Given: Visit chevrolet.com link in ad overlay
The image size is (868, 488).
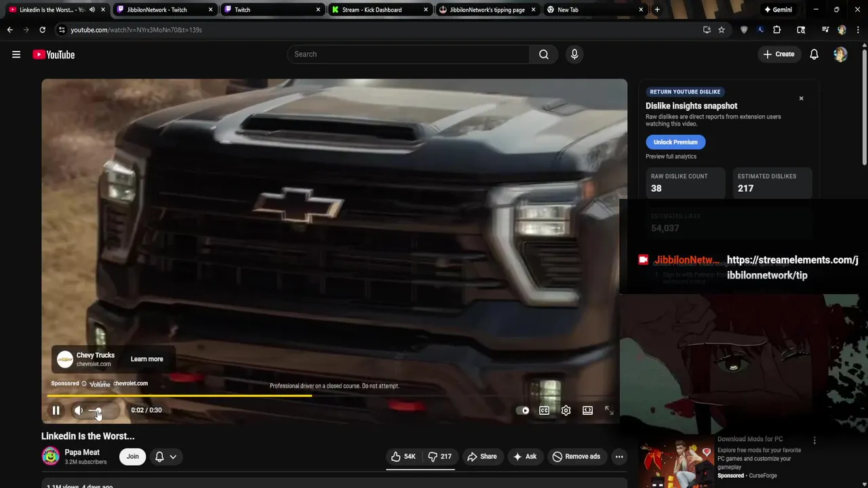Looking at the screenshot, I should pos(130,384).
